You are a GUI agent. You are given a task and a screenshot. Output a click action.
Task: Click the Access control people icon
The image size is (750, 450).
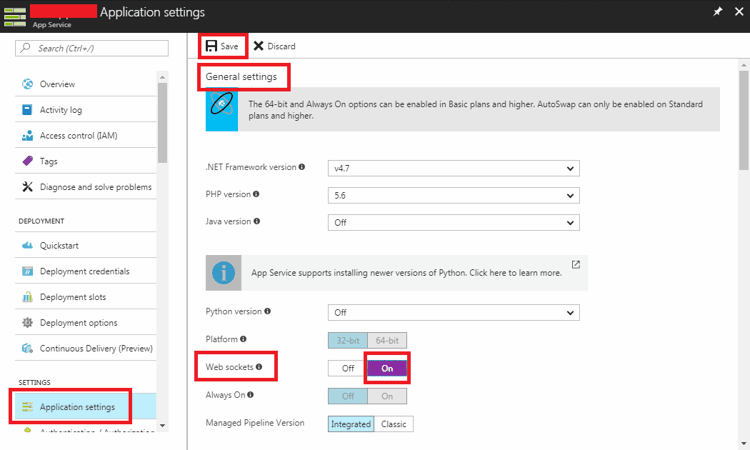click(28, 135)
